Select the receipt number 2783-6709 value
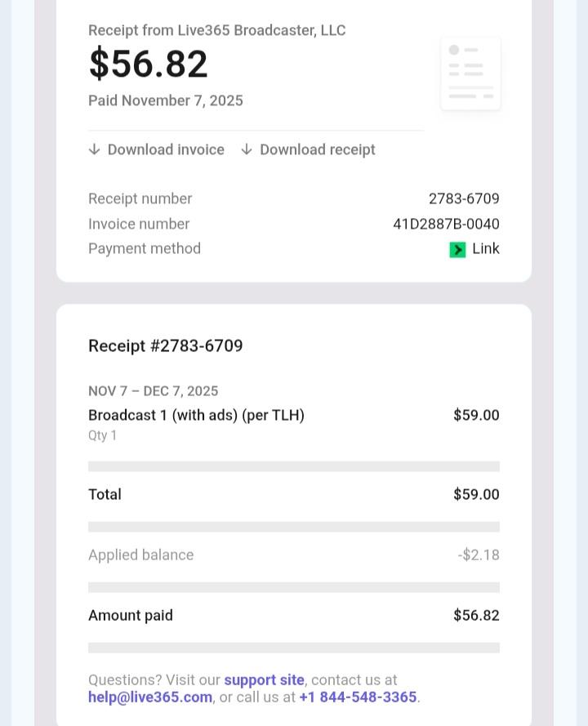Screen dimensions: 588x726 click(x=464, y=198)
